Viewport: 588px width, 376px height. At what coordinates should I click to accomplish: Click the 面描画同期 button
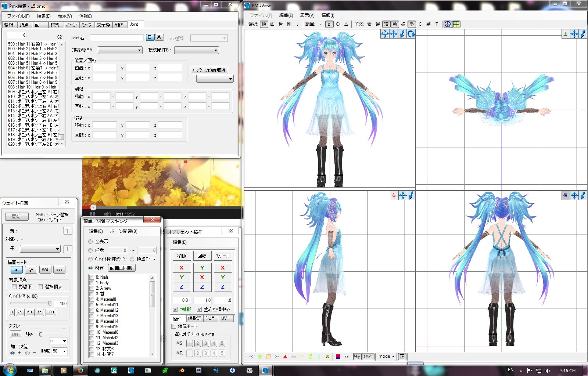121,268
